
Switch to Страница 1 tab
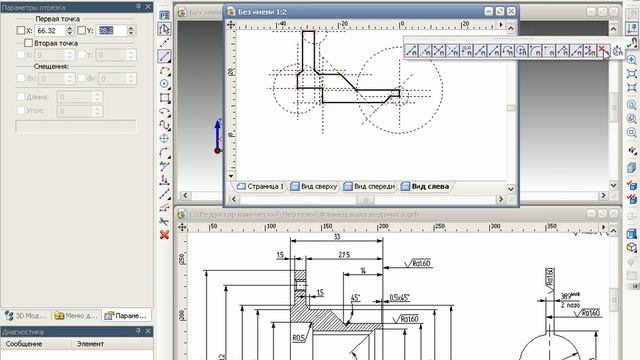260,187
